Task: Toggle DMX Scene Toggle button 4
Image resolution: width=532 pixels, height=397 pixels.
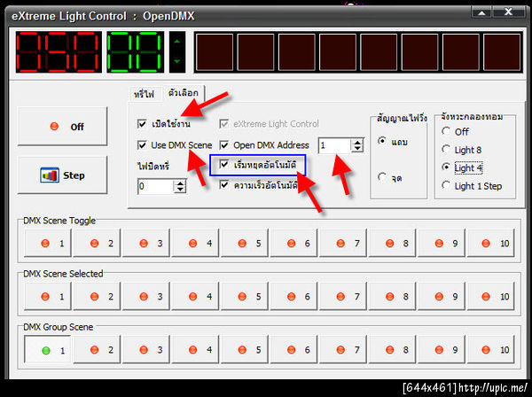Action: [195, 243]
